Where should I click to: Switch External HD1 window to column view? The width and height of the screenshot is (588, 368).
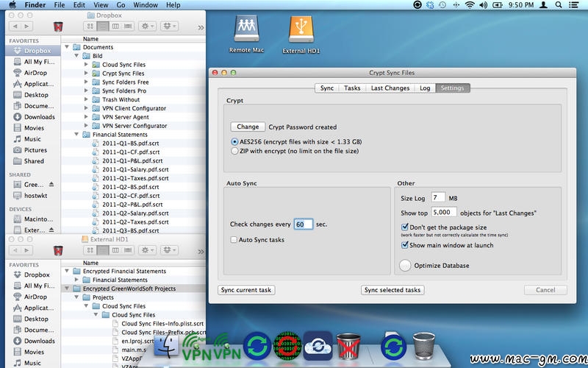coord(115,250)
